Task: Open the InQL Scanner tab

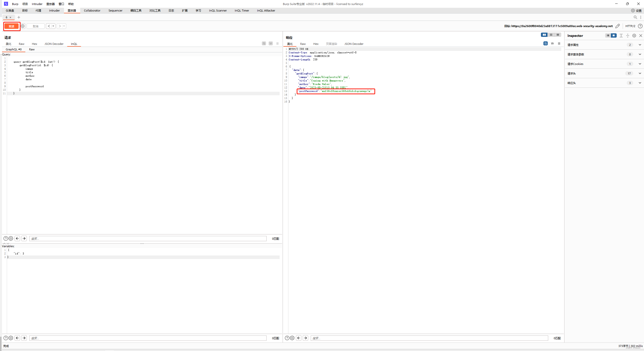Action: (217, 10)
